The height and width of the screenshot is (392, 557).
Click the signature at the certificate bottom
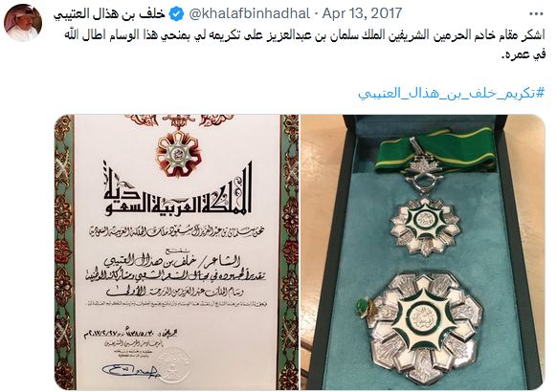(x=131, y=371)
